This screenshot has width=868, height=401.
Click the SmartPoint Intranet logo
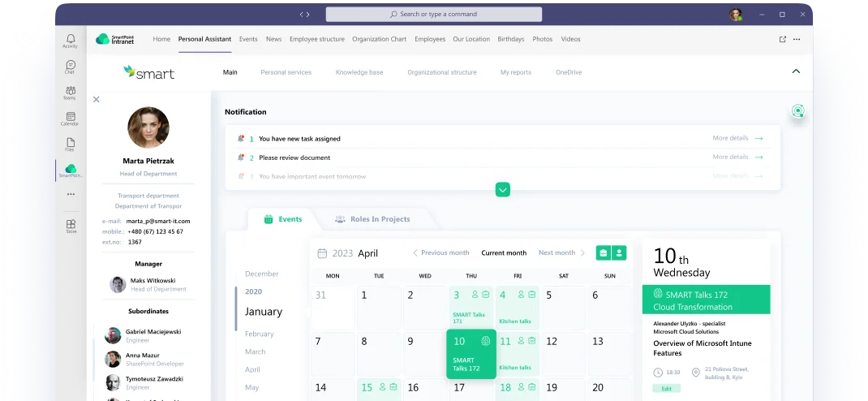click(115, 39)
